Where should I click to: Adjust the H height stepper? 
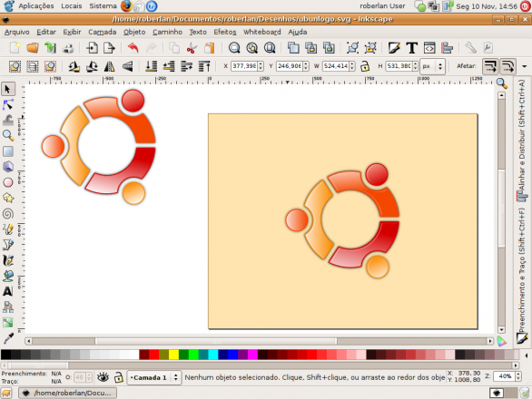[415, 66]
